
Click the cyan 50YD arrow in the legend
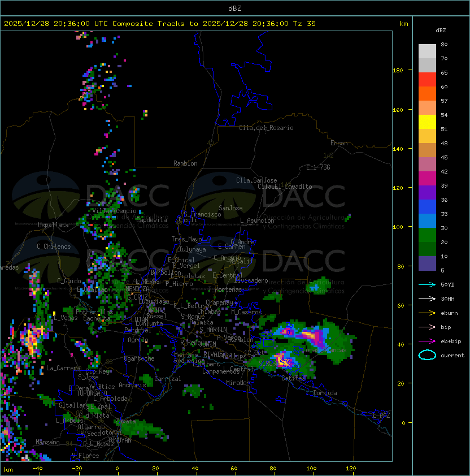(427, 284)
